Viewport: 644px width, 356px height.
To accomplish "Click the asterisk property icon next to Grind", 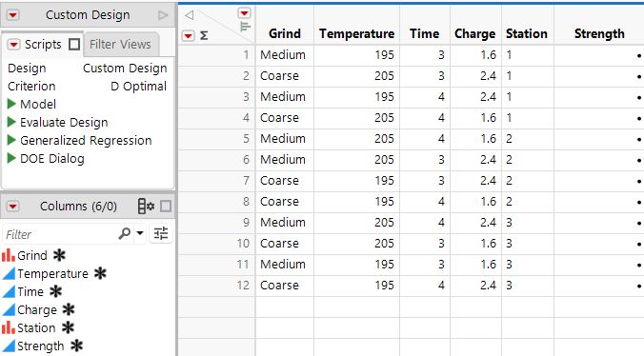I will (x=60, y=255).
